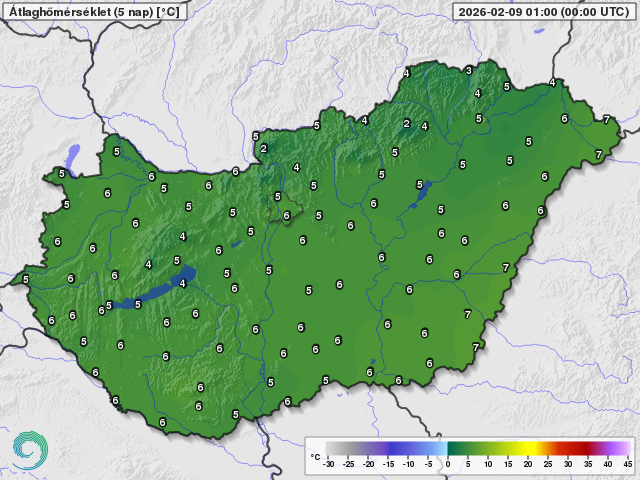The height and width of the screenshot is (480, 640).
Task: Click the southernmost 6 station marker
Action: click(162, 423)
